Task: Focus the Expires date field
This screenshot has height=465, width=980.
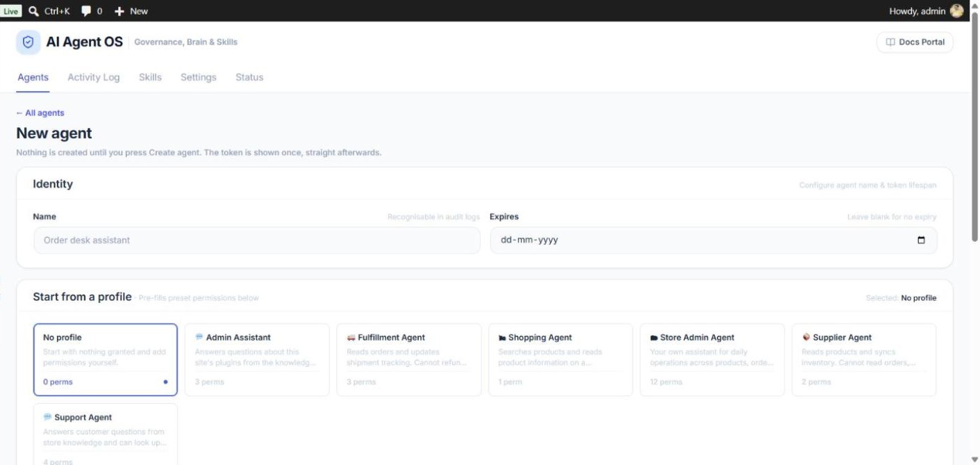Action: click(x=713, y=240)
